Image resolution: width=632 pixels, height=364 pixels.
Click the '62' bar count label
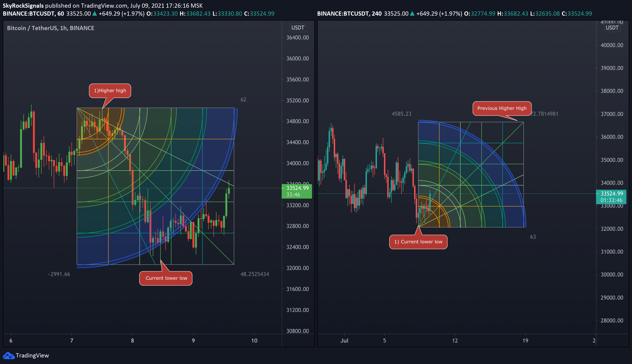coord(243,99)
